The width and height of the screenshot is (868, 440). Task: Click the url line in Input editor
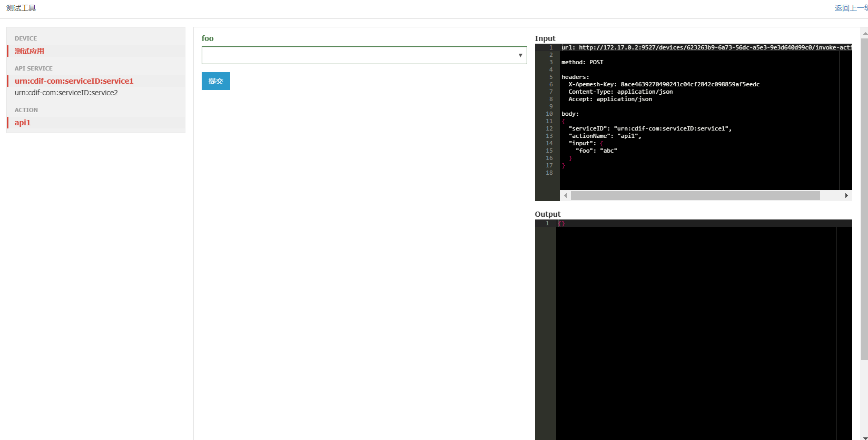click(x=706, y=47)
